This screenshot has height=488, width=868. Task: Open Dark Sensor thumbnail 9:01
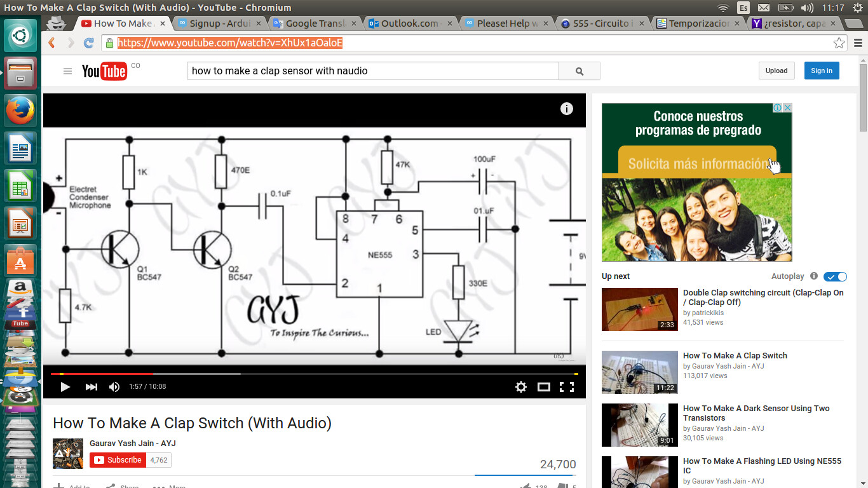coord(640,425)
